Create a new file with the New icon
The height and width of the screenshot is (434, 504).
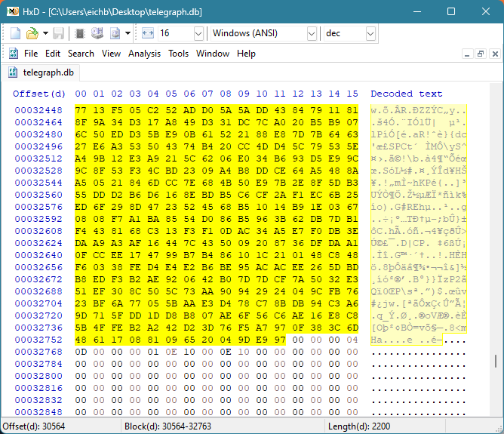15,33
